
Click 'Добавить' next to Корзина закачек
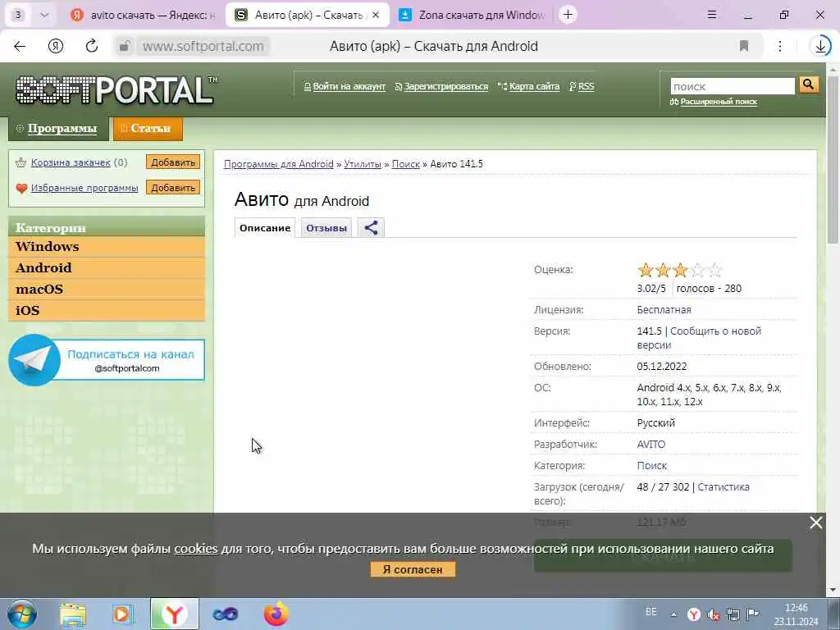(x=172, y=162)
